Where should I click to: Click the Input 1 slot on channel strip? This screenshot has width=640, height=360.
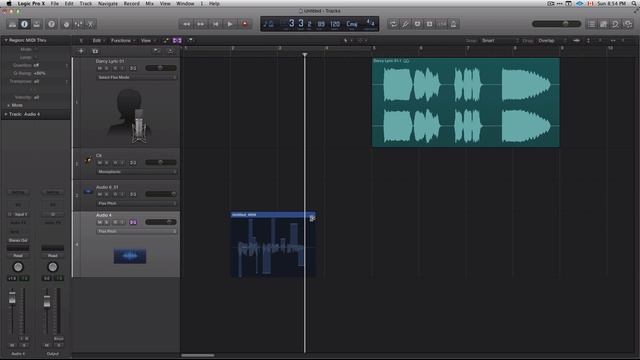tap(20, 214)
